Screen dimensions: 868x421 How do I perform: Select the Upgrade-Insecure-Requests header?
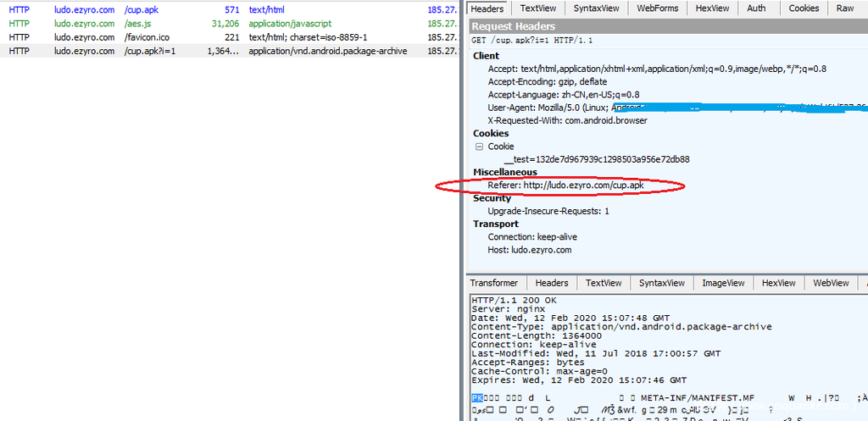548,211
